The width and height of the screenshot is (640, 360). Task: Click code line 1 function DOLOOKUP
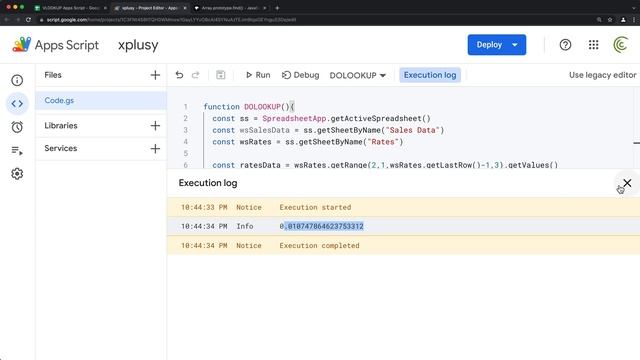[249, 107]
